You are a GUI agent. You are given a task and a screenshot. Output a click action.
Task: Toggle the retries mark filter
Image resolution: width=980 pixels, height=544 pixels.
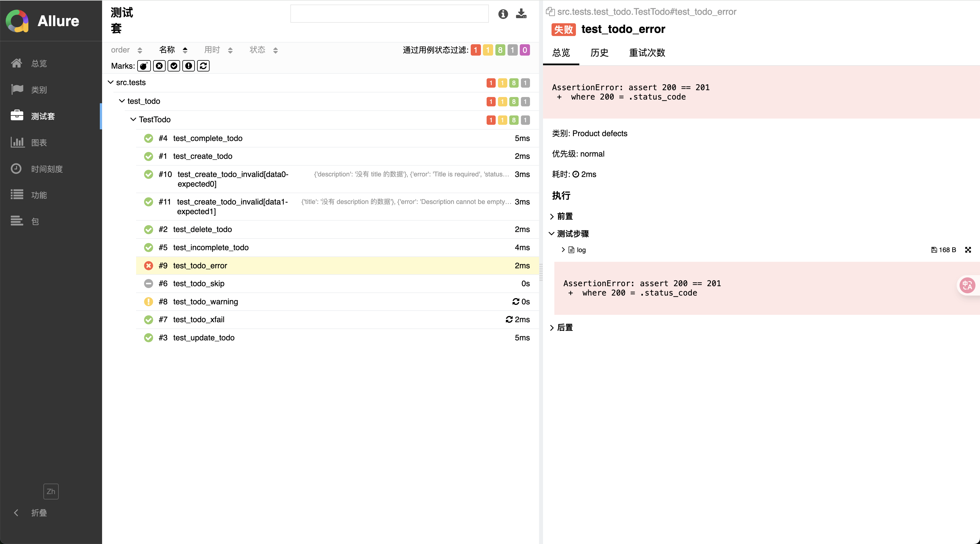pyautogui.click(x=203, y=66)
